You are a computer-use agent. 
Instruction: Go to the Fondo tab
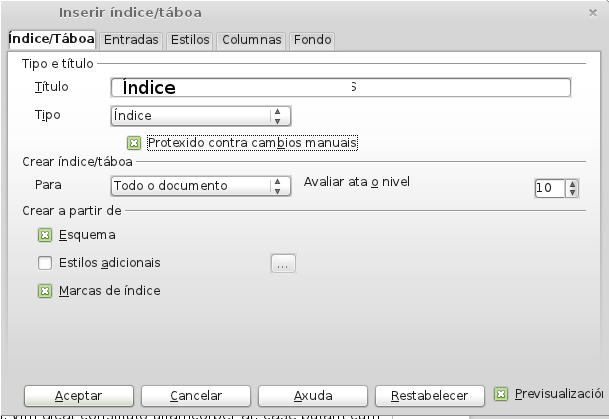click(312, 40)
